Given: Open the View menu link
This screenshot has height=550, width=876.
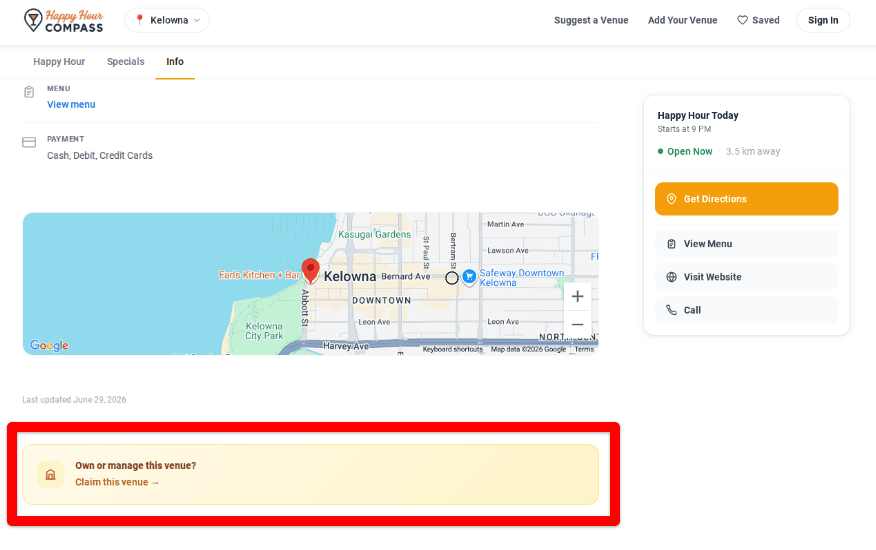Looking at the screenshot, I should [x=71, y=105].
